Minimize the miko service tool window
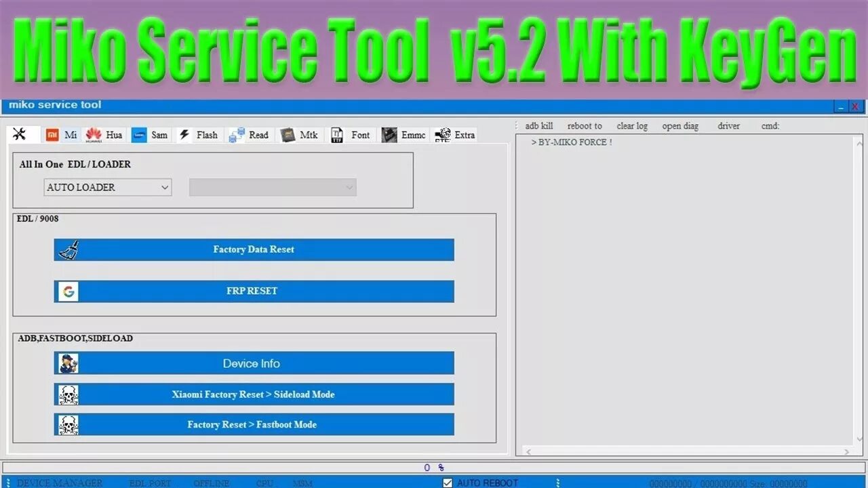The width and height of the screenshot is (868, 488). pos(841,106)
